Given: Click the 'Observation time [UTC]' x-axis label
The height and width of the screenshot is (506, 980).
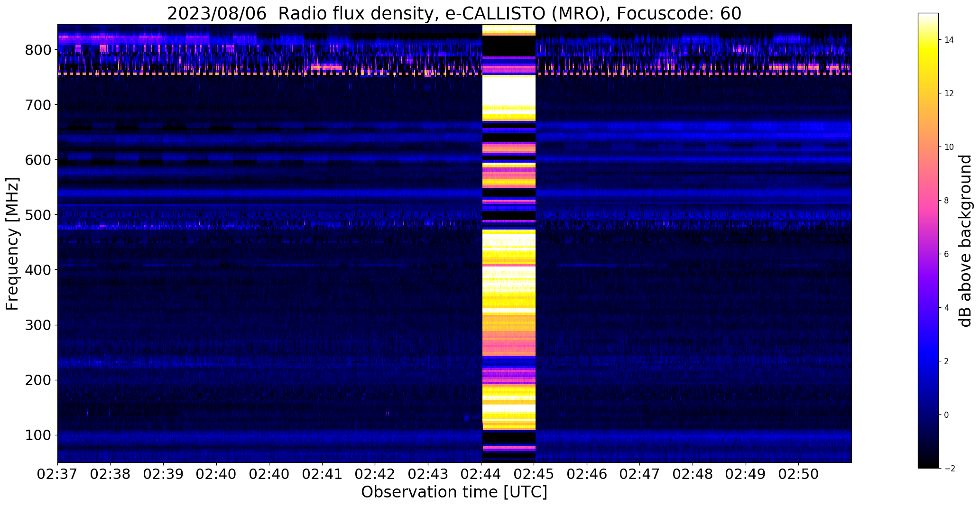Looking at the screenshot, I should [454, 492].
